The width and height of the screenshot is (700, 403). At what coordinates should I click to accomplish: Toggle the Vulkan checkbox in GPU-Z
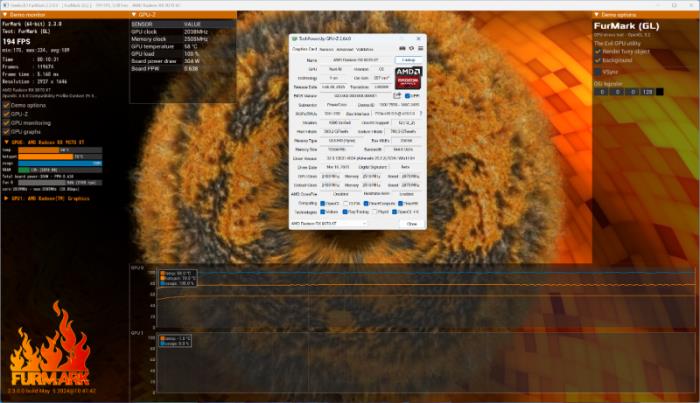(x=323, y=212)
